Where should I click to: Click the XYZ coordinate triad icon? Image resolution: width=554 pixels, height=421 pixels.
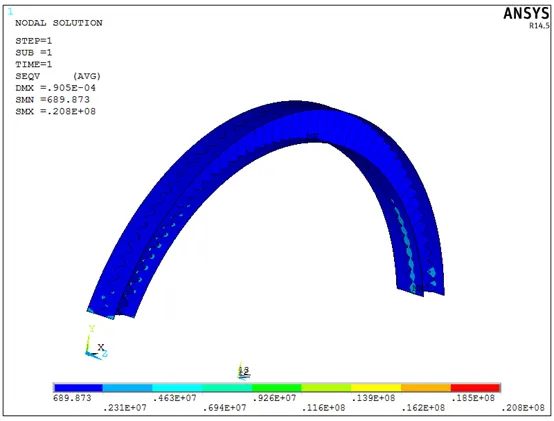(96, 342)
